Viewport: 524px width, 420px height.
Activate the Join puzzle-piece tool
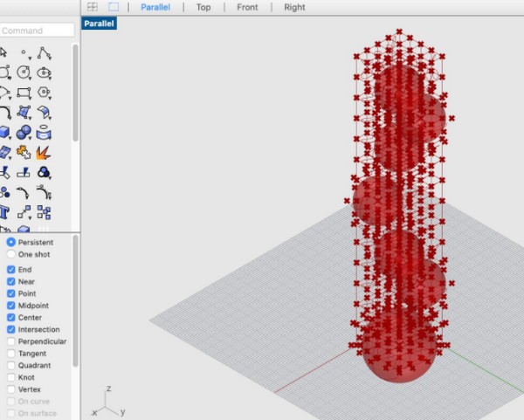click(24, 152)
